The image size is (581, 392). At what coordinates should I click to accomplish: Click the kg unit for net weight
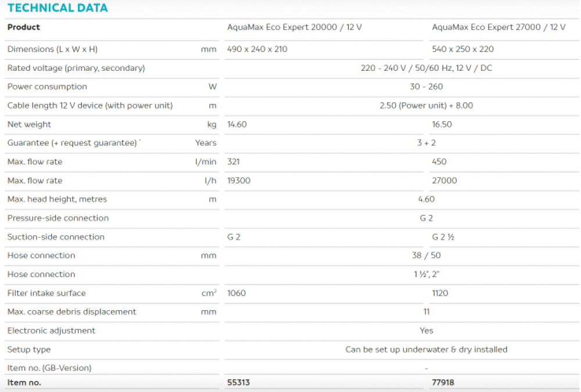click(211, 125)
